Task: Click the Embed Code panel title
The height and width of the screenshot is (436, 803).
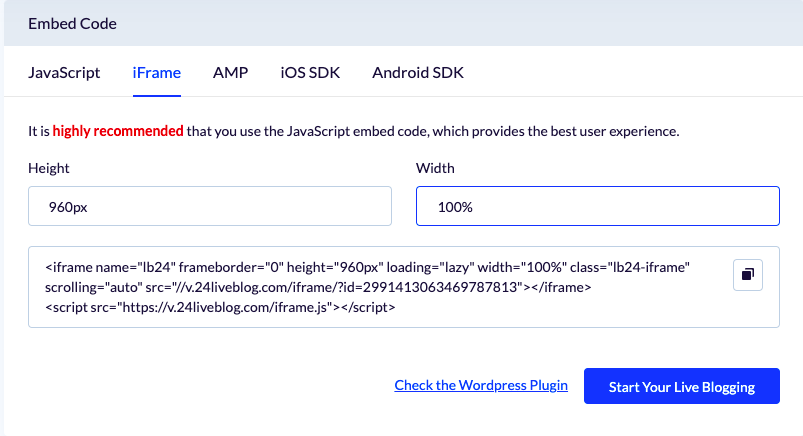Action: [x=72, y=24]
